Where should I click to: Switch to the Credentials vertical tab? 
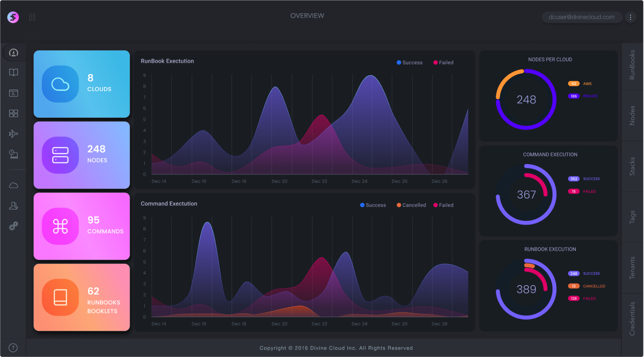coord(632,319)
